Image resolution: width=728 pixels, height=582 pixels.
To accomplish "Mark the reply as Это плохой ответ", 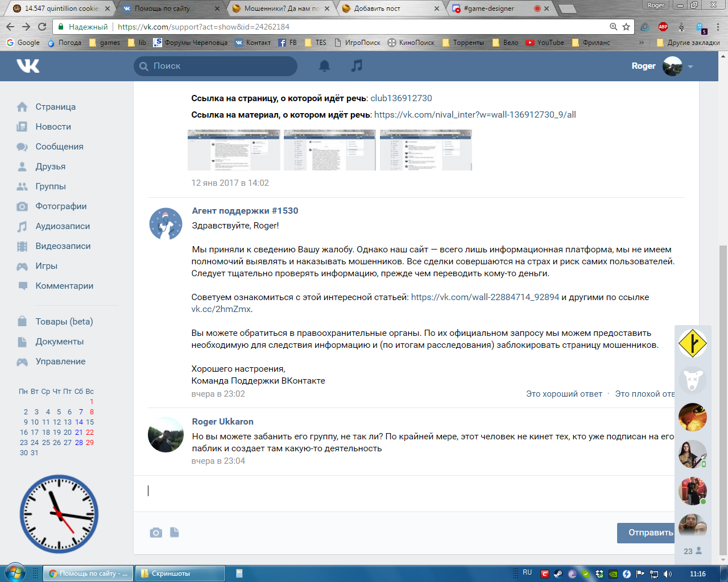I will point(645,394).
